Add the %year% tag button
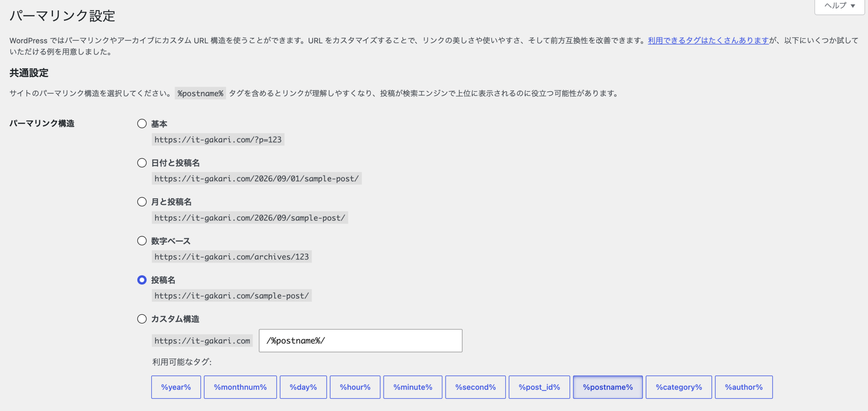The width and height of the screenshot is (868, 411). click(176, 387)
